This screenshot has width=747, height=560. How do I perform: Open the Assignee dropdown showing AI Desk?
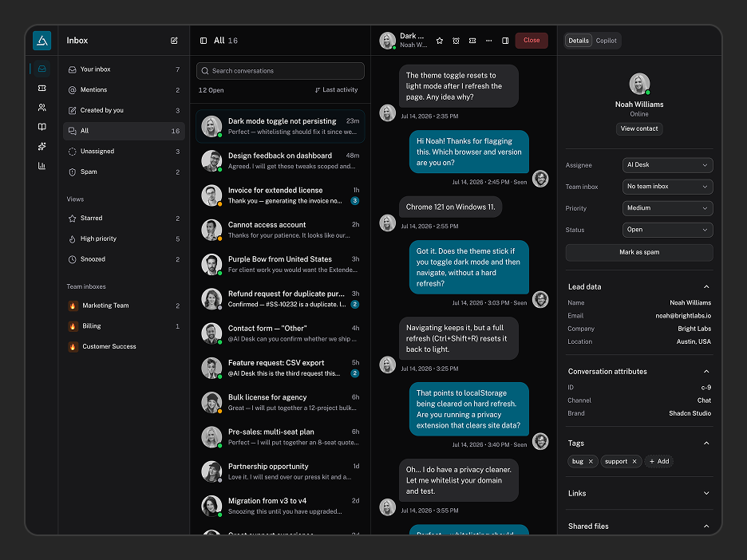tap(667, 165)
